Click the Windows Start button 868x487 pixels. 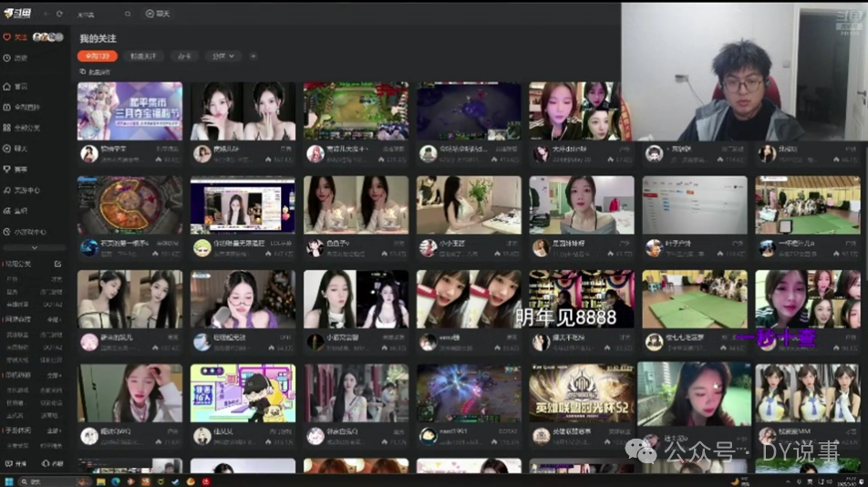[9, 482]
